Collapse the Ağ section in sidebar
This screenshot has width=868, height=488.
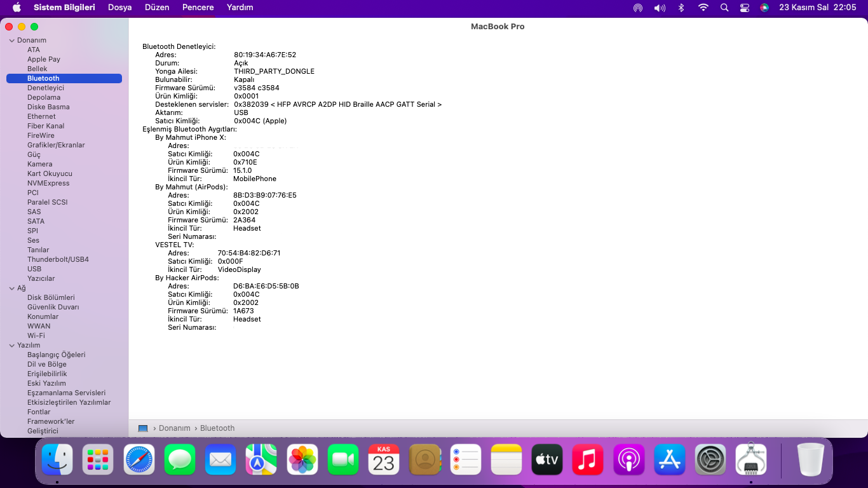pos(11,288)
